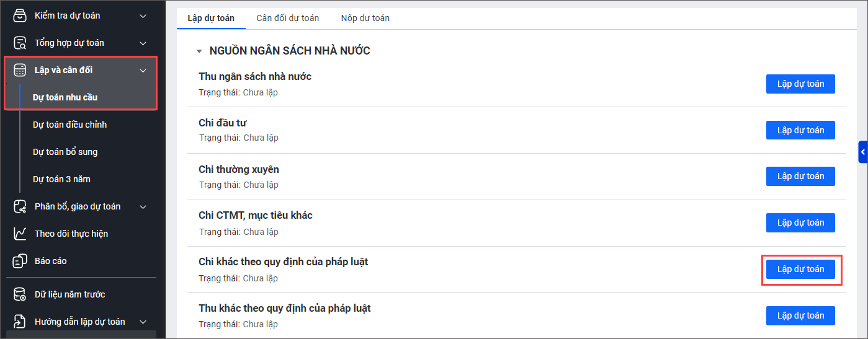This screenshot has height=339, width=868.
Task: Click the blue side panel collapse arrow
Action: click(862, 152)
